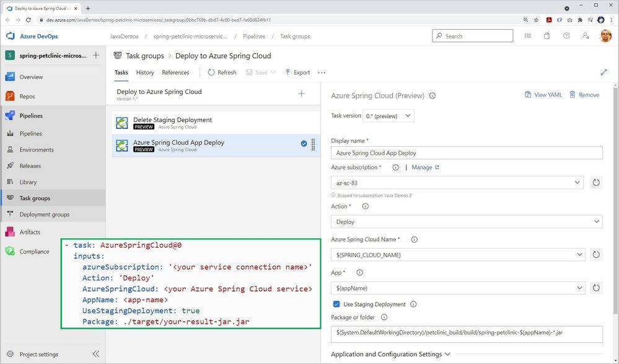The image size is (619, 364).
Task: Click the JavaDemos breadcrumb
Action: coord(124,37)
